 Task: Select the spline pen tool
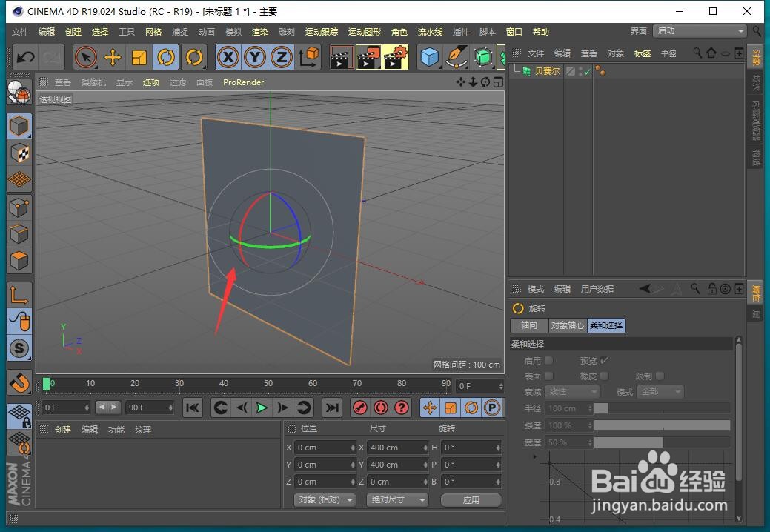pos(457,57)
